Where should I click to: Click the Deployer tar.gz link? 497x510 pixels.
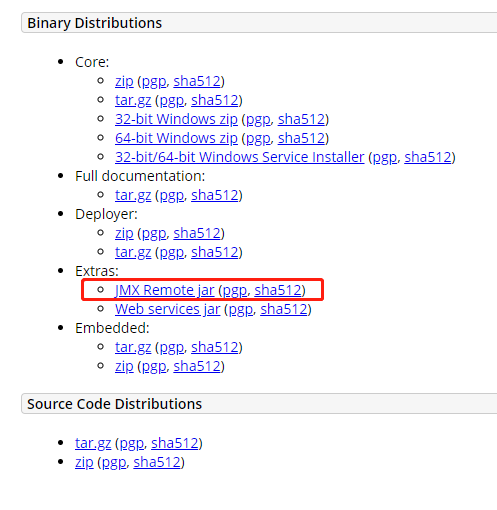click(133, 252)
